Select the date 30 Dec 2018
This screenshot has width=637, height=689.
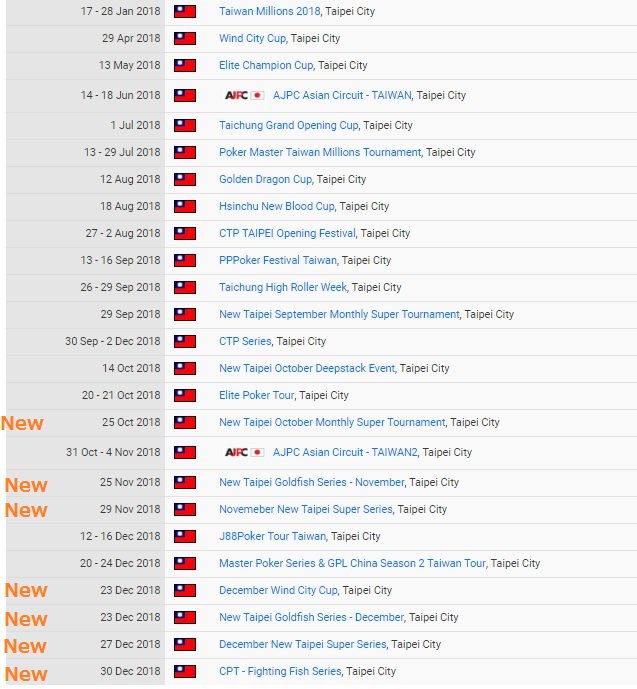[x=130, y=671]
